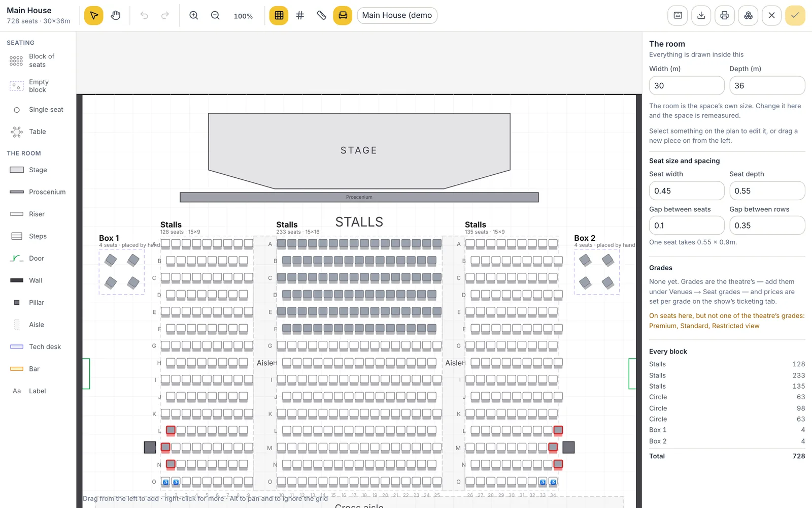Viewport: 812px width, 508px height.
Task: Choose the Table item
Action: 38,132
